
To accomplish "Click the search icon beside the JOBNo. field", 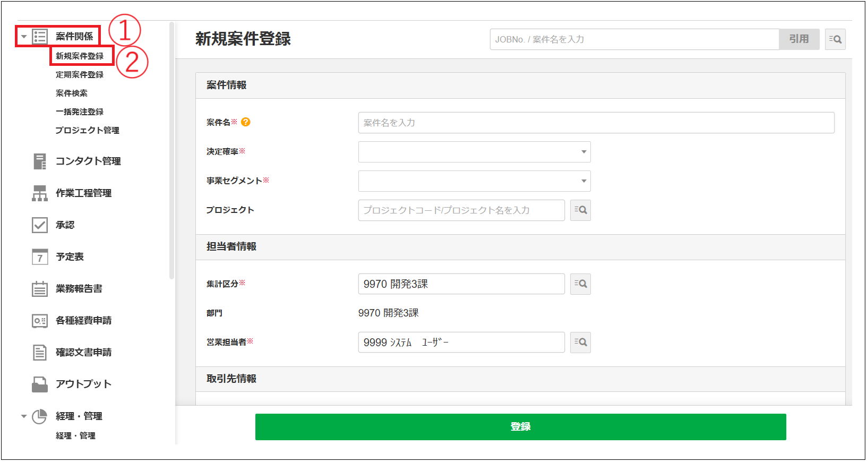I will coord(835,39).
